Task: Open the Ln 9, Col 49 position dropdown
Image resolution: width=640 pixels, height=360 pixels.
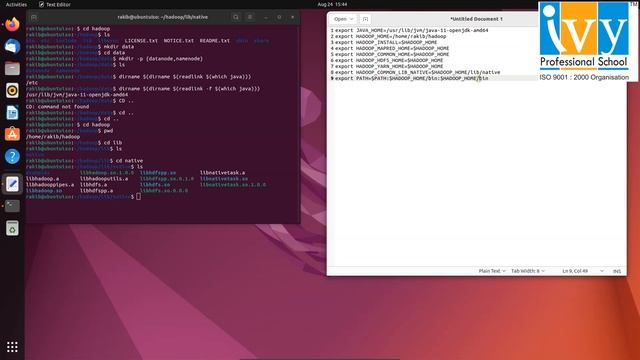Action: click(x=582, y=271)
